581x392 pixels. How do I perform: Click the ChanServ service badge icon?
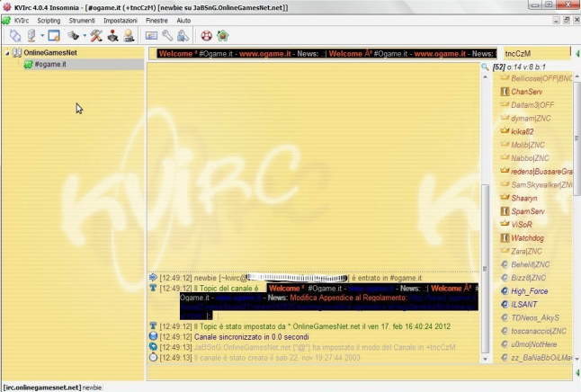(505, 92)
